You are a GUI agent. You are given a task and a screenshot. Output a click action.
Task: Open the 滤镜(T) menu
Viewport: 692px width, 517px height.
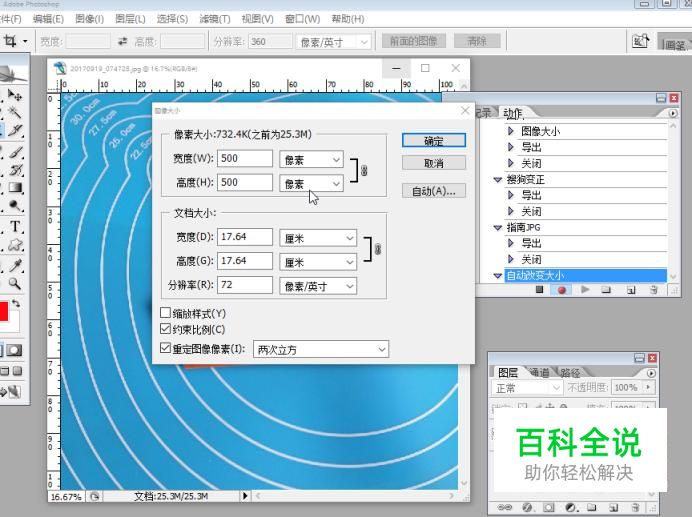tap(214, 19)
